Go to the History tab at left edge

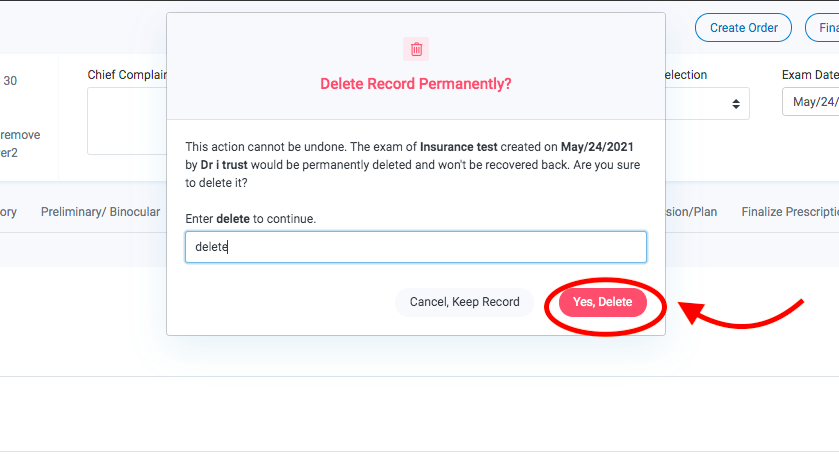coord(8,212)
